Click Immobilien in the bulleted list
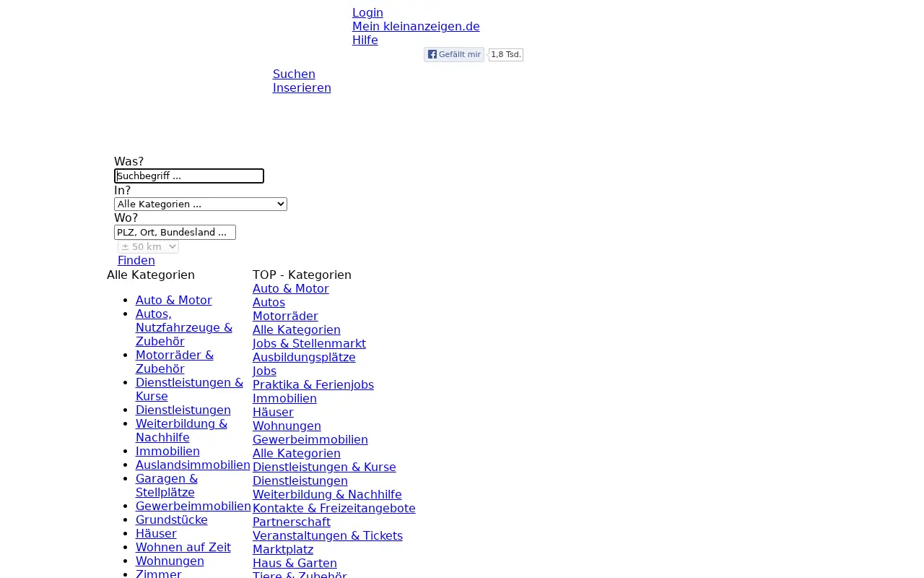Screen dimensions: 924x578 [167, 451]
